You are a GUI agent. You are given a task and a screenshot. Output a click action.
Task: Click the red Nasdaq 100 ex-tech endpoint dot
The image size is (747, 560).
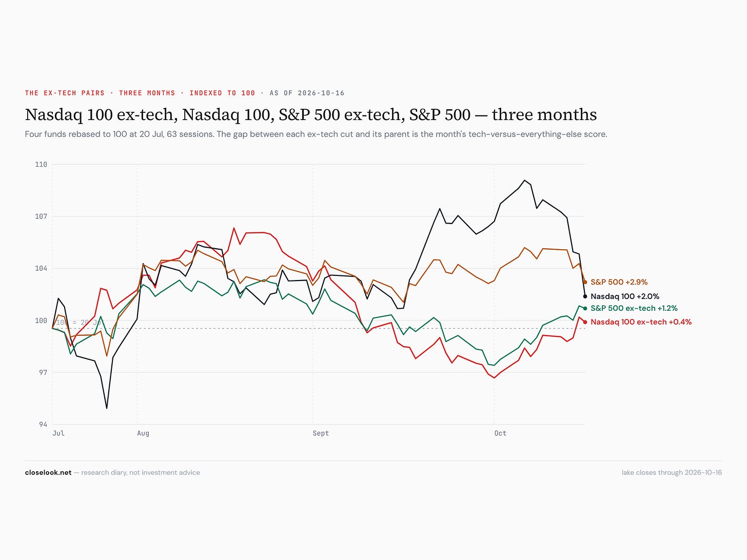click(585, 322)
